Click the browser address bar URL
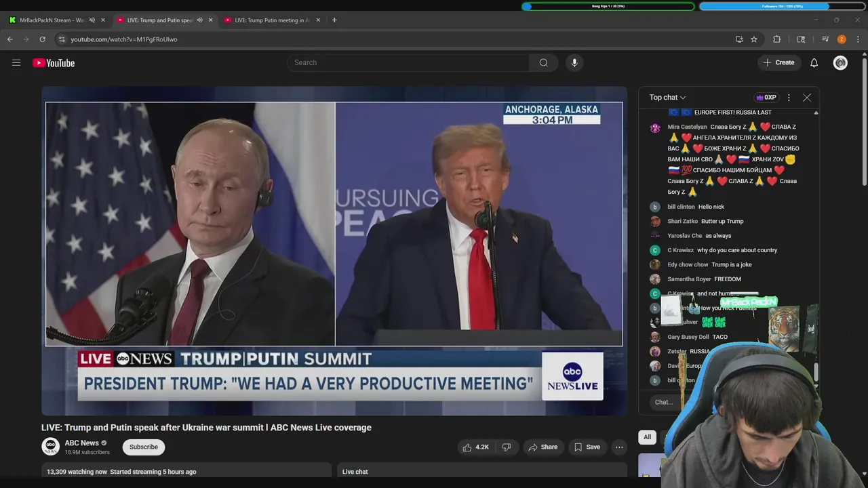 [x=124, y=39]
